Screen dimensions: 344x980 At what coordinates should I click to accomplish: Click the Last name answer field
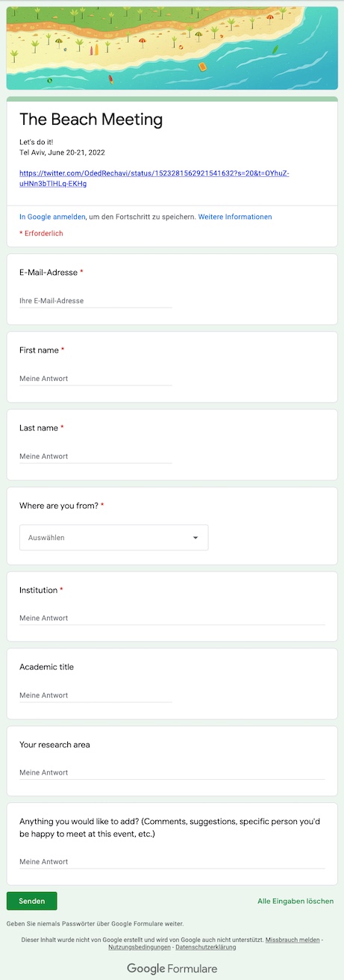point(96,456)
